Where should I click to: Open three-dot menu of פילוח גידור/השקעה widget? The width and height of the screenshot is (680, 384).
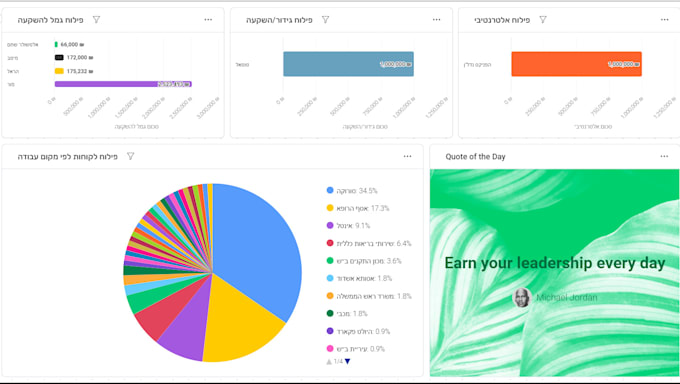(436, 20)
